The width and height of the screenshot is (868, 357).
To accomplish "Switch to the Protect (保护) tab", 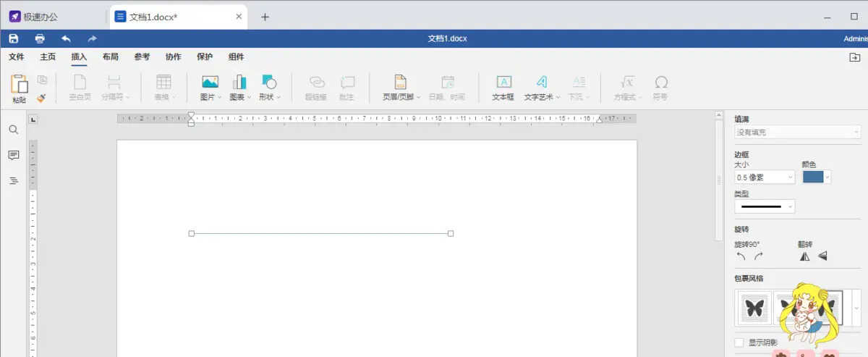I will click(x=205, y=57).
